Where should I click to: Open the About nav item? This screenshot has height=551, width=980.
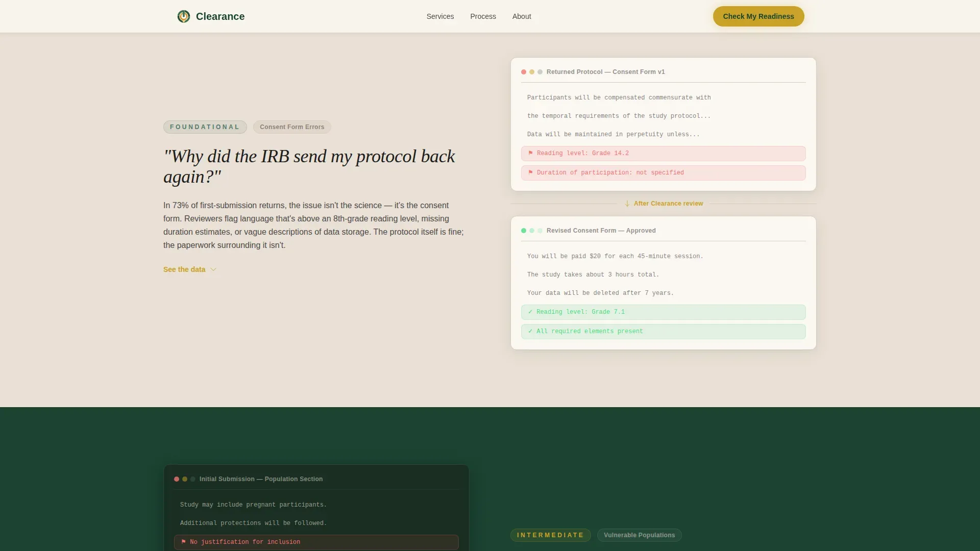point(522,16)
